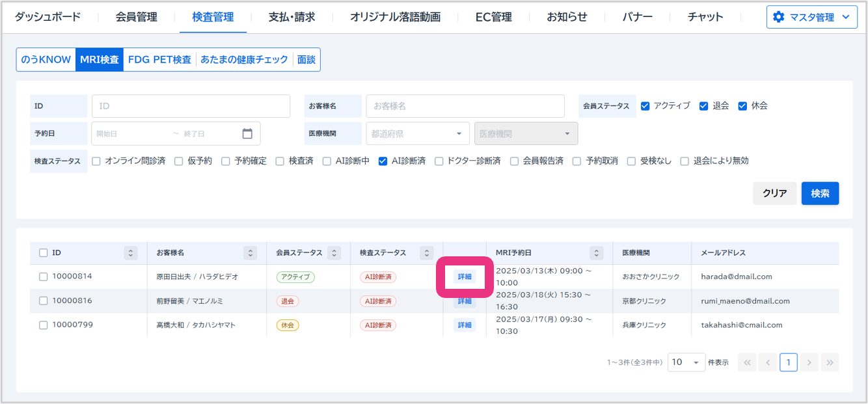Select the row checkbox for 10000814
The height and width of the screenshot is (404, 868).
pyautogui.click(x=44, y=276)
